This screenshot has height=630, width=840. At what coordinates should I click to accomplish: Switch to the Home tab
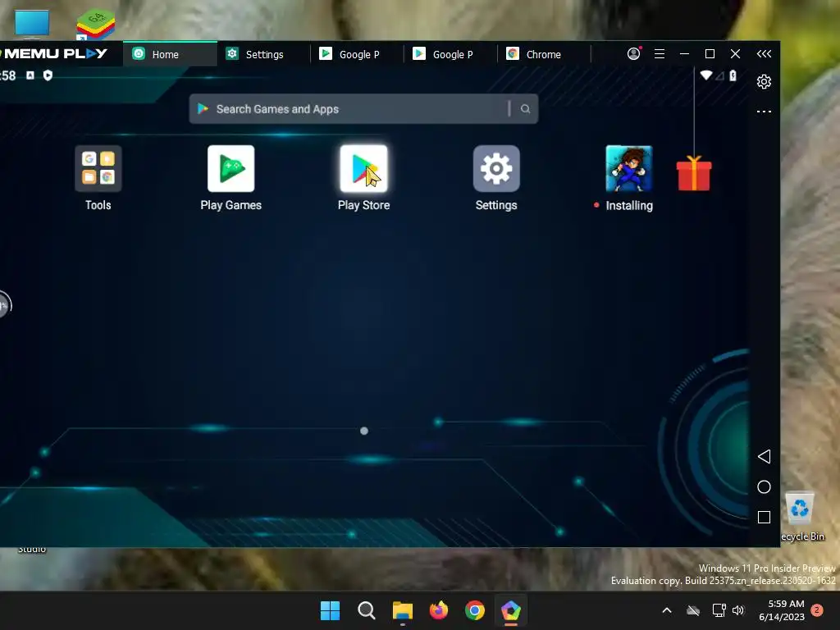click(x=171, y=53)
